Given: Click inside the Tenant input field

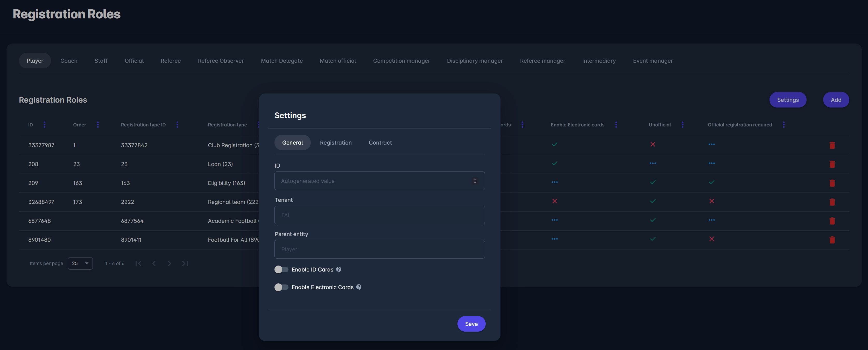Looking at the screenshot, I should point(379,215).
